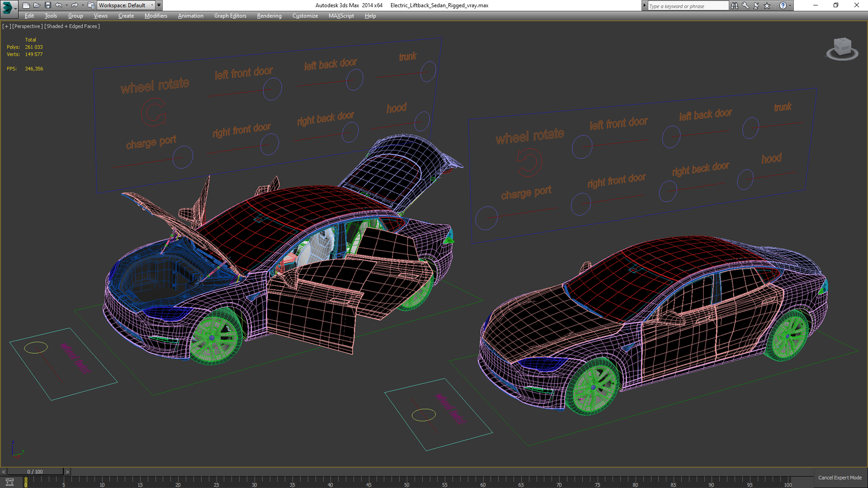Click left panel's wheel rotate arrow control
868x488 pixels.
154,113
